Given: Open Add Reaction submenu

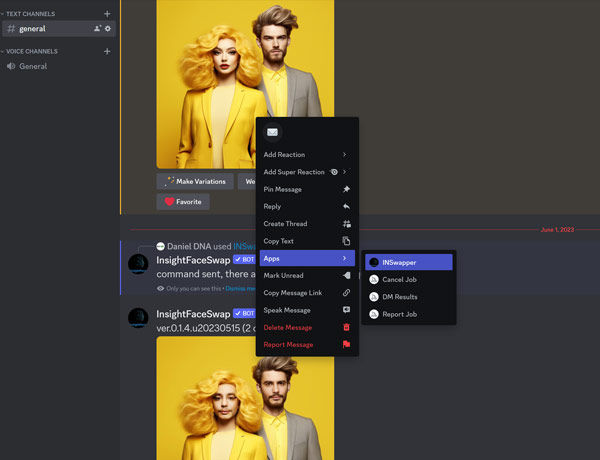Looking at the screenshot, I should (307, 155).
